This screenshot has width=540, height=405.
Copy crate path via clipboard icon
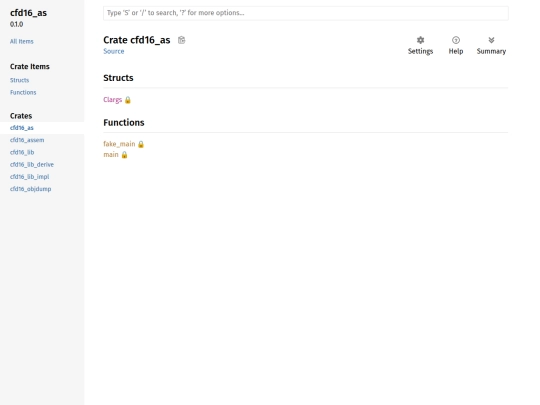pos(181,40)
